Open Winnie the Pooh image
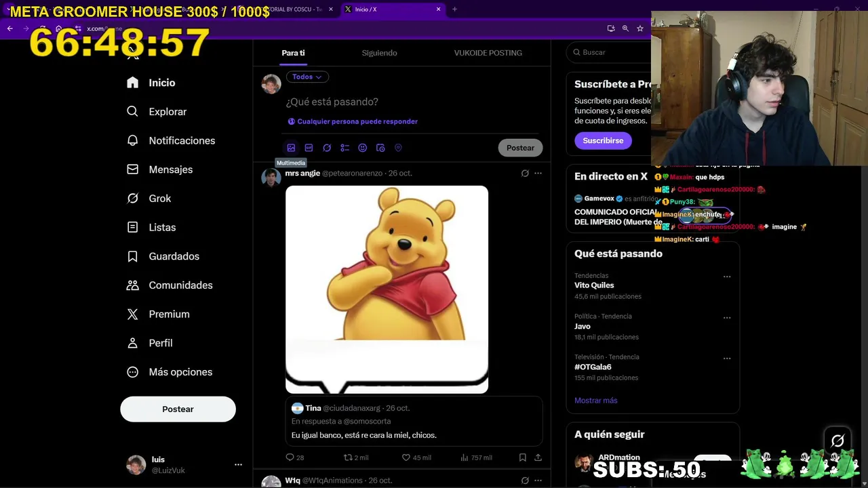 coord(387,289)
